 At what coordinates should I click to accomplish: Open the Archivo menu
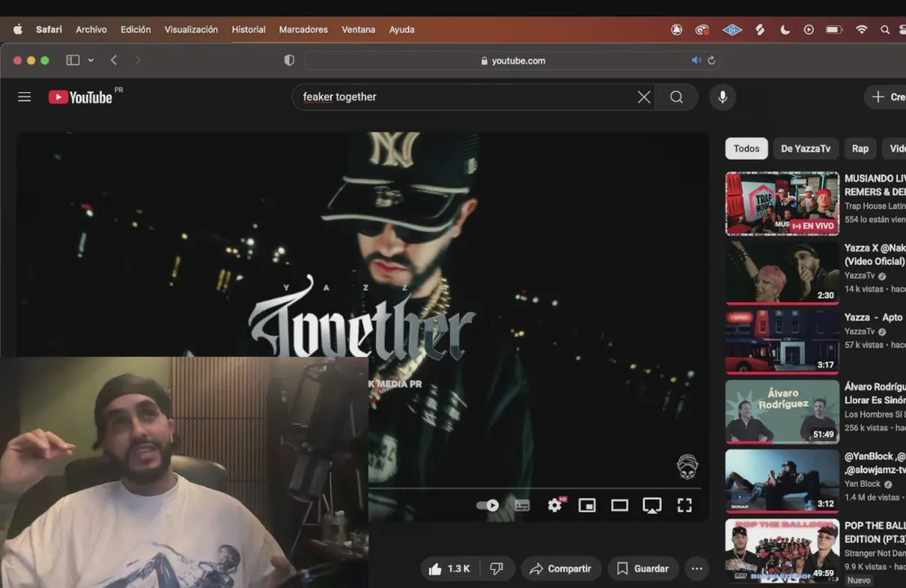coord(91,29)
